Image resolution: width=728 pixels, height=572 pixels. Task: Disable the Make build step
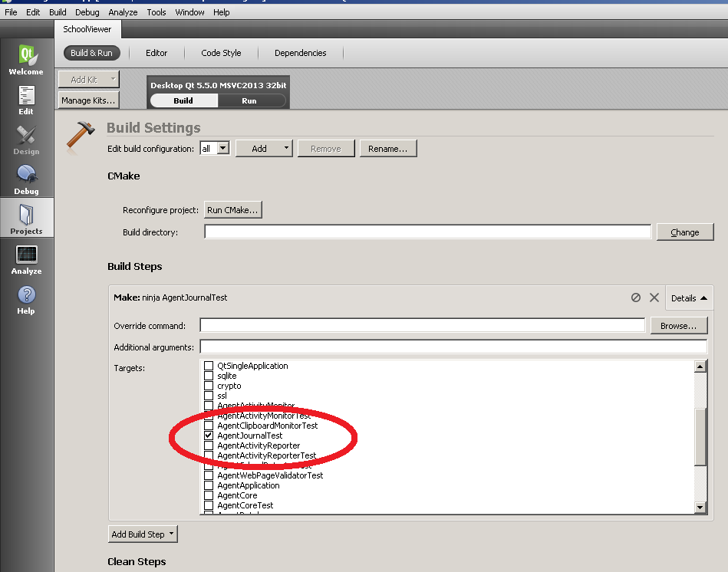pyautogui.click(x=636, y=298)
